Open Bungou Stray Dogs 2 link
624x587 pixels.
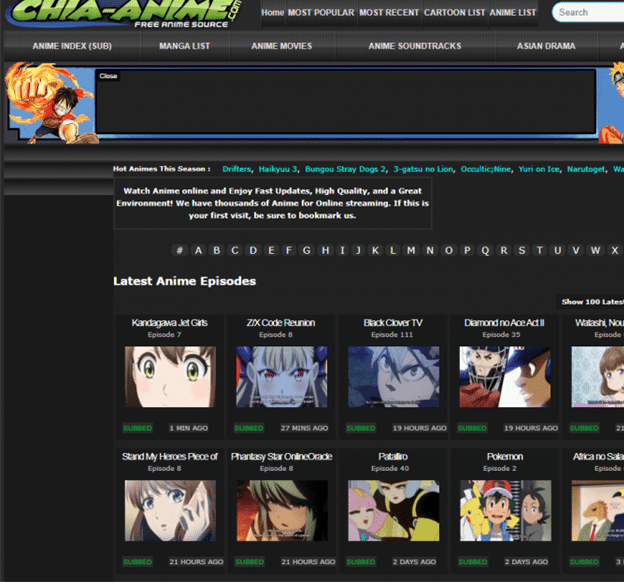(x=345, y=169)
